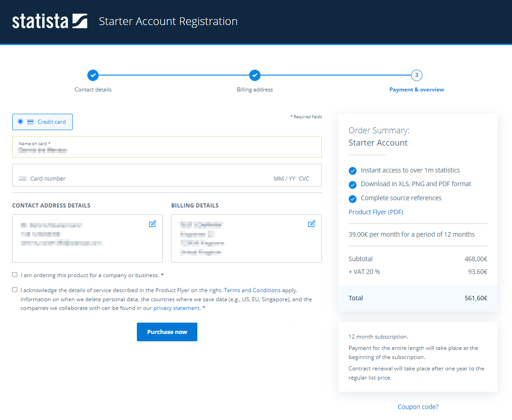512x420 pixels.
Task: Click the '* Required fields' note
Action: [x=306, y=116]
